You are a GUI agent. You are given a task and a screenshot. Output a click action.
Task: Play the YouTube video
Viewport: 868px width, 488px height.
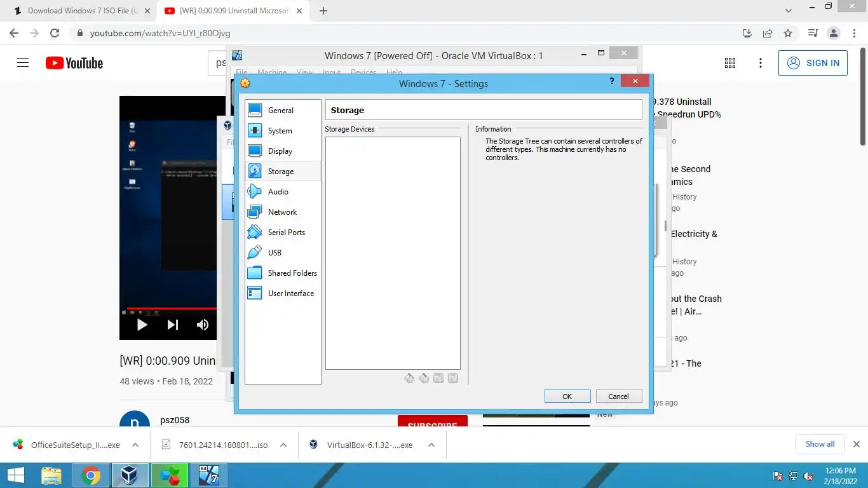pos(142,325)
